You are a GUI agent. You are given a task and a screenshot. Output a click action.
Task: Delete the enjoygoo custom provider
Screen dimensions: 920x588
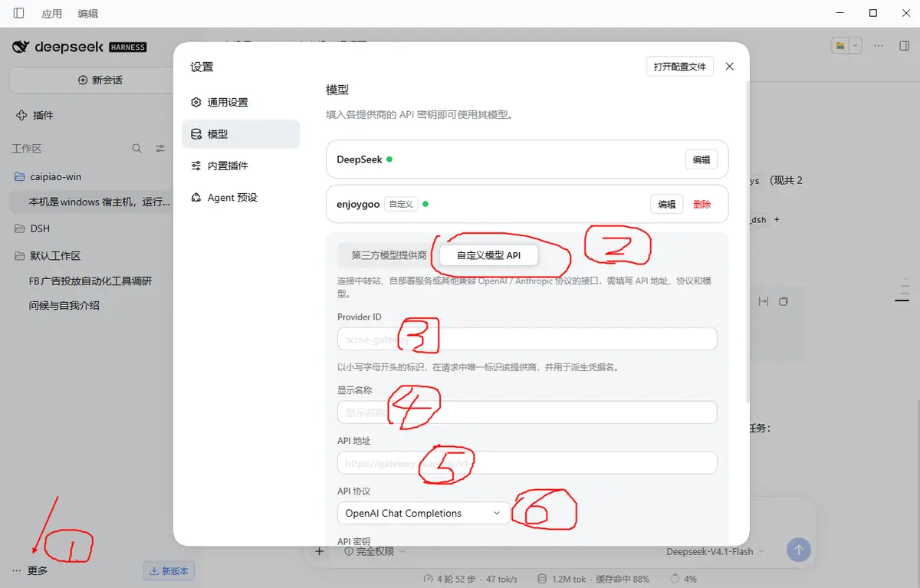[x=701, y=204]
